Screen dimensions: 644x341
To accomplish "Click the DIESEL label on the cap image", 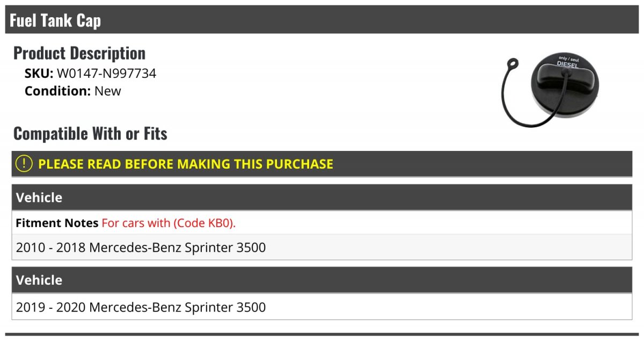I will coord(567,64).
